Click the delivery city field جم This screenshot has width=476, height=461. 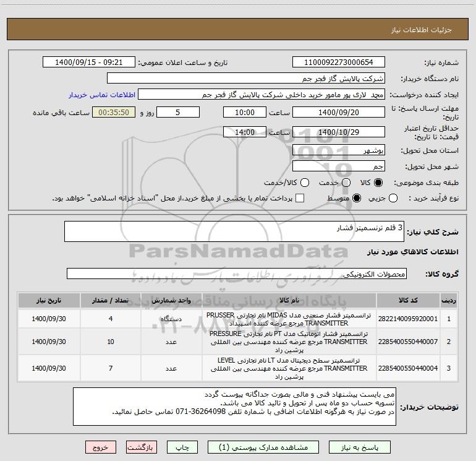(339, 166)
